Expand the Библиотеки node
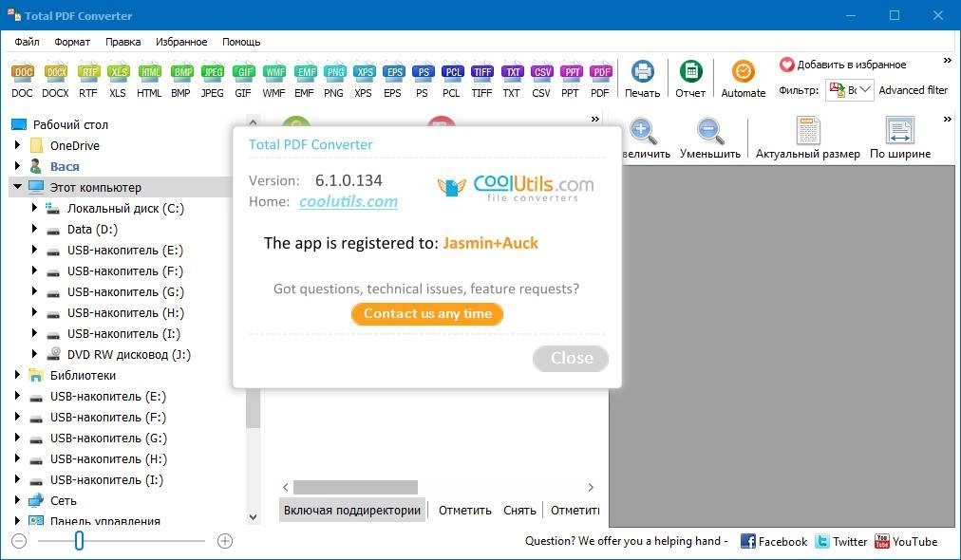Viewport: 961px width, 560px height. coord(18,374)
